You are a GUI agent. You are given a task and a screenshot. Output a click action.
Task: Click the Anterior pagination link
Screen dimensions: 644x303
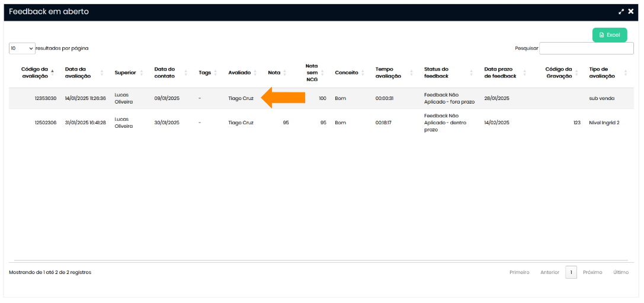(x=549, y=272)
